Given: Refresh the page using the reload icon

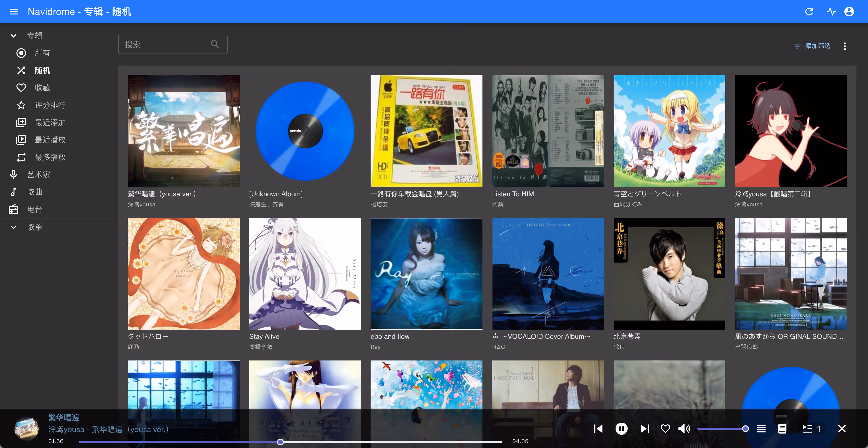Looking at the screenshot, I should [809, 12].
